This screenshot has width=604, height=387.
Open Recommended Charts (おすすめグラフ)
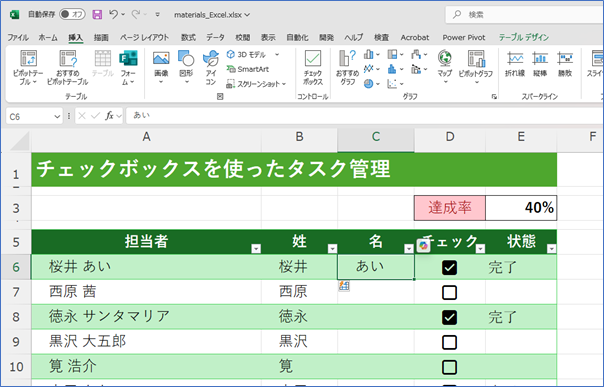click(x=347, y=67)
